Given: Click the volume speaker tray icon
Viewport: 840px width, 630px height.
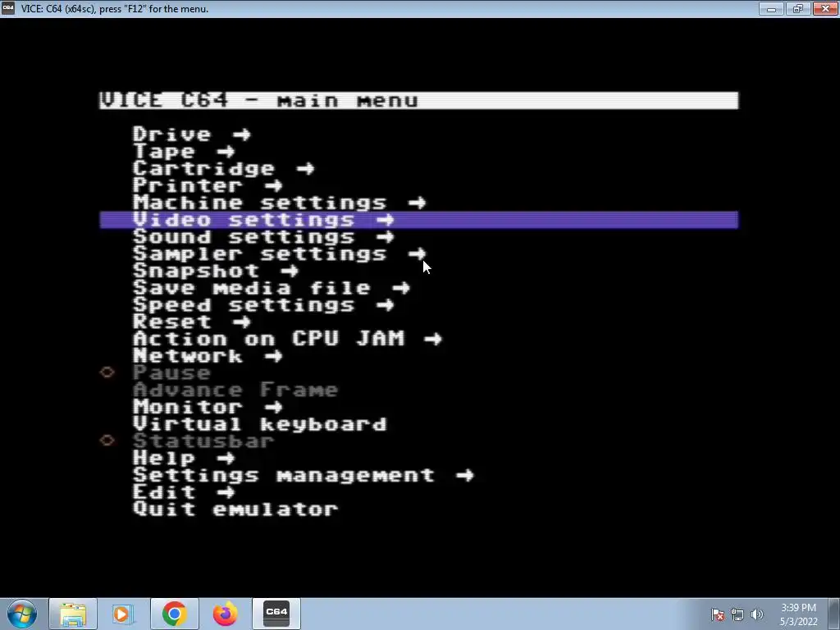Looking at the screenshot, I should point(757,614).
